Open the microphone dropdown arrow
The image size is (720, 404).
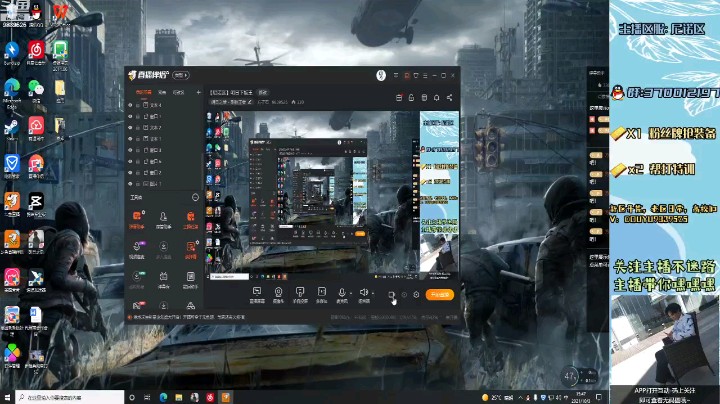coord(351,293)
